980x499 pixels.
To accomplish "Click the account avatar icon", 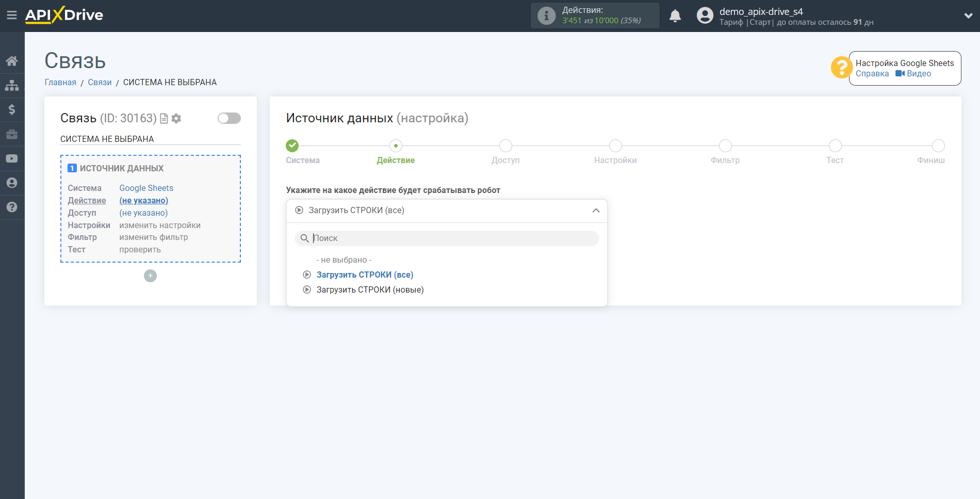I will (x=705, y=15).
